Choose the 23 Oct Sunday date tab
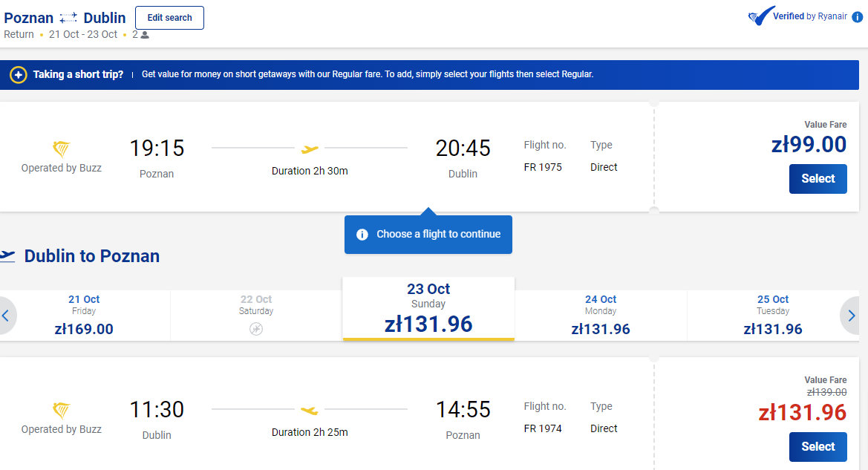 [x=428, y=308]
